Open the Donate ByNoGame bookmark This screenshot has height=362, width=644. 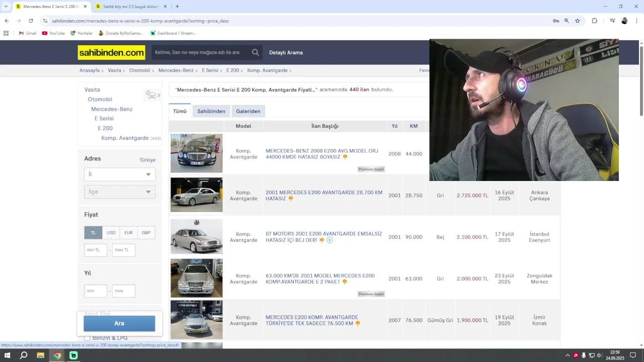point(121,33)
